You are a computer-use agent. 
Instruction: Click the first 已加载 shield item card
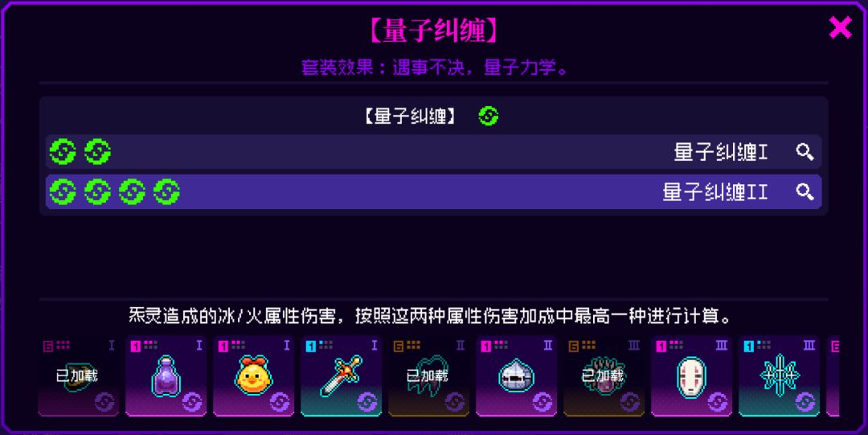pos(78,375)
